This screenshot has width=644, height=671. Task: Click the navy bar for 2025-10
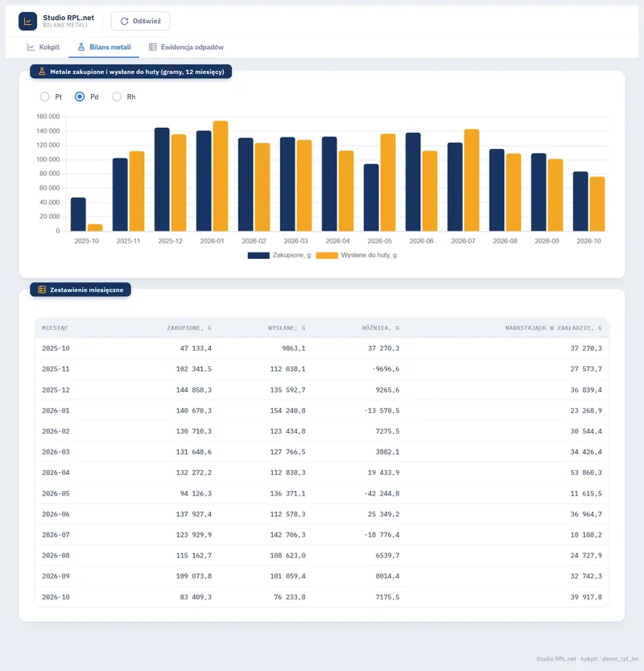click(78, 214)
